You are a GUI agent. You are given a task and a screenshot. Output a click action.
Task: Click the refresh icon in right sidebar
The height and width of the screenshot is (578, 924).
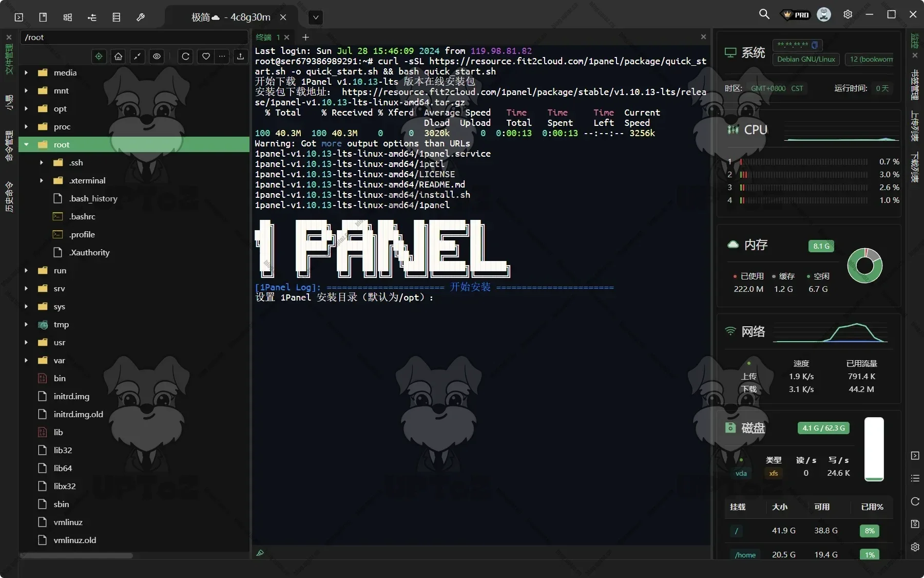(x=915, y=501)
